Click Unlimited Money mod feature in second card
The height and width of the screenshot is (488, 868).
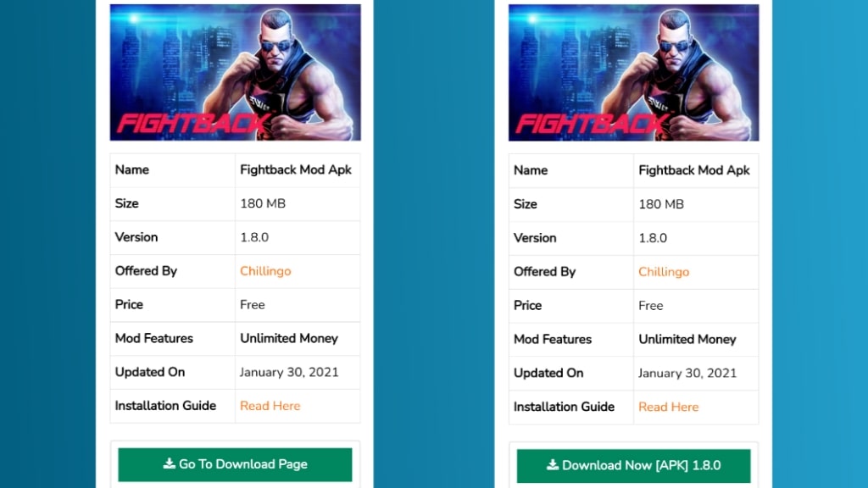tap(687, 339)
